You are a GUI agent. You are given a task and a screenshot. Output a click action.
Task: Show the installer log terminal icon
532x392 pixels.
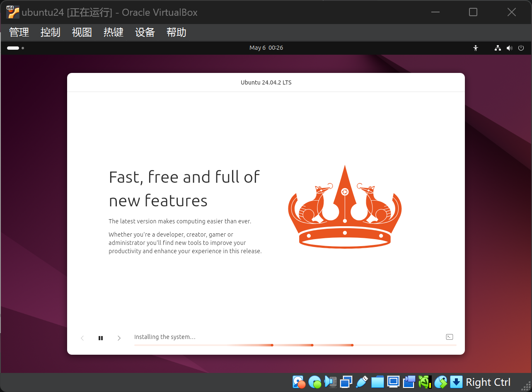click(x=449, y=337)
